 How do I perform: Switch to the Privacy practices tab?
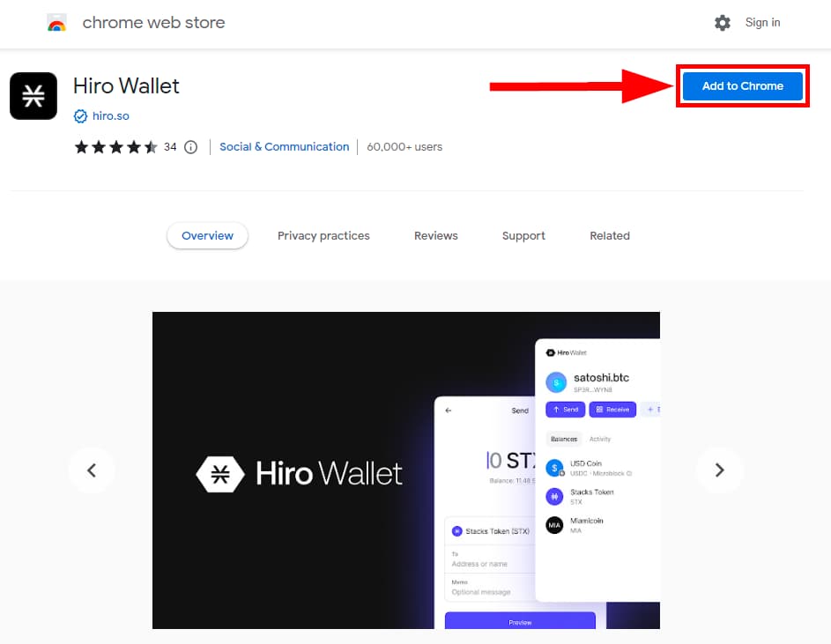(x=323, y=236)
